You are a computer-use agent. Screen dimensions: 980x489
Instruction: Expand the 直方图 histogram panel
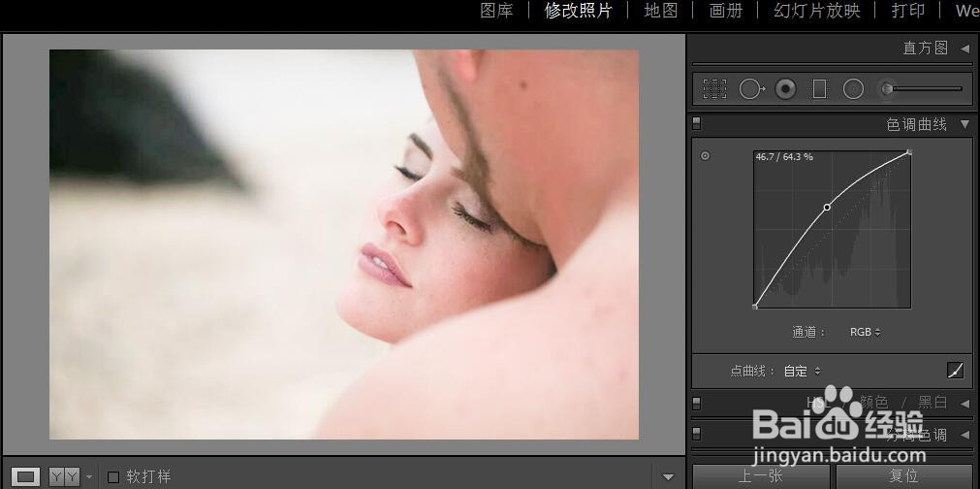pos(965,49)
